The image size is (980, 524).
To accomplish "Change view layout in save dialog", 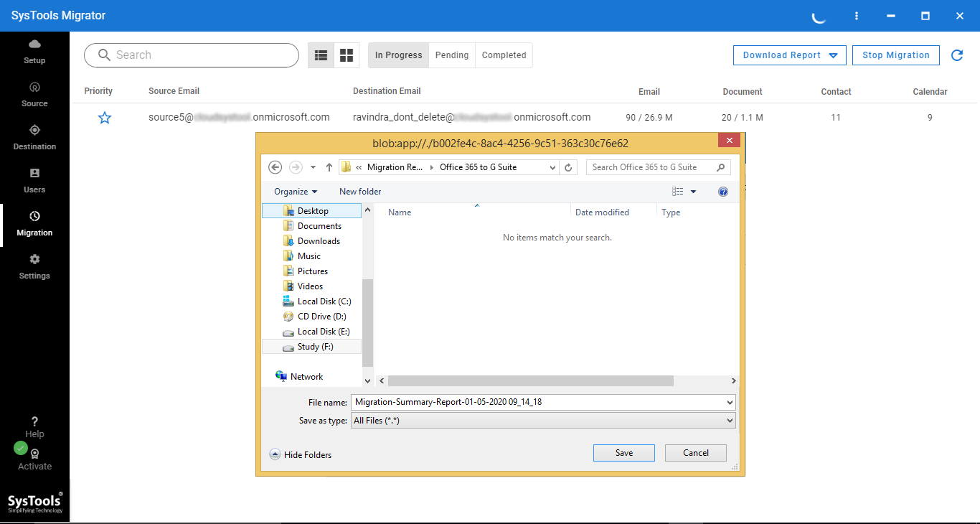I will click(678, 192).
